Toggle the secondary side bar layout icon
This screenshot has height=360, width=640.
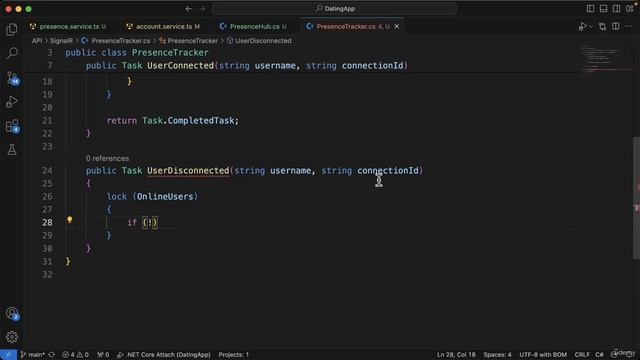(x=616, y=9)
